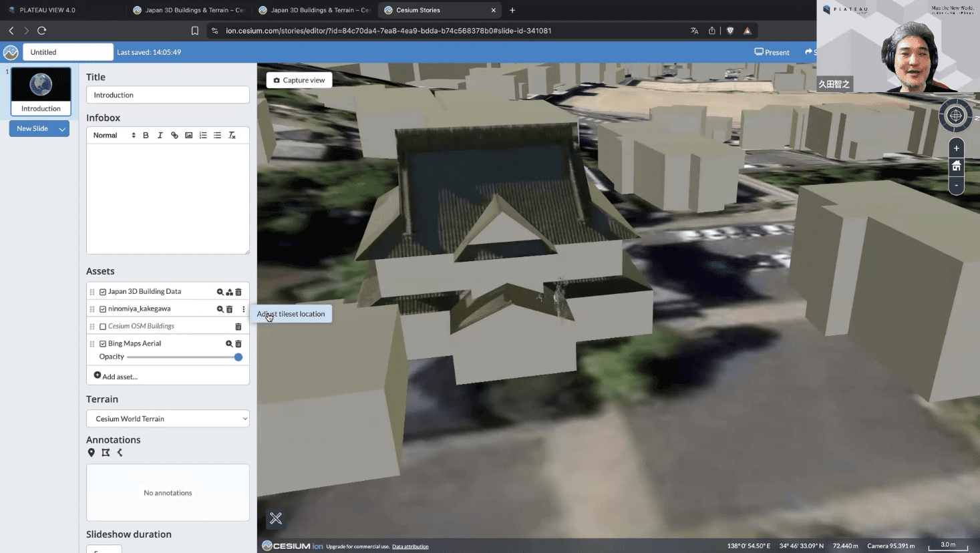Delete the Cesium OSM Buildings asset

[238, 327]
